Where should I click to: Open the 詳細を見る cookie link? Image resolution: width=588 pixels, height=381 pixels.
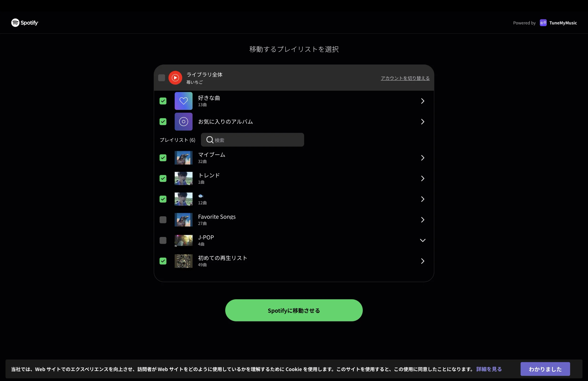(x=489, y=369)
